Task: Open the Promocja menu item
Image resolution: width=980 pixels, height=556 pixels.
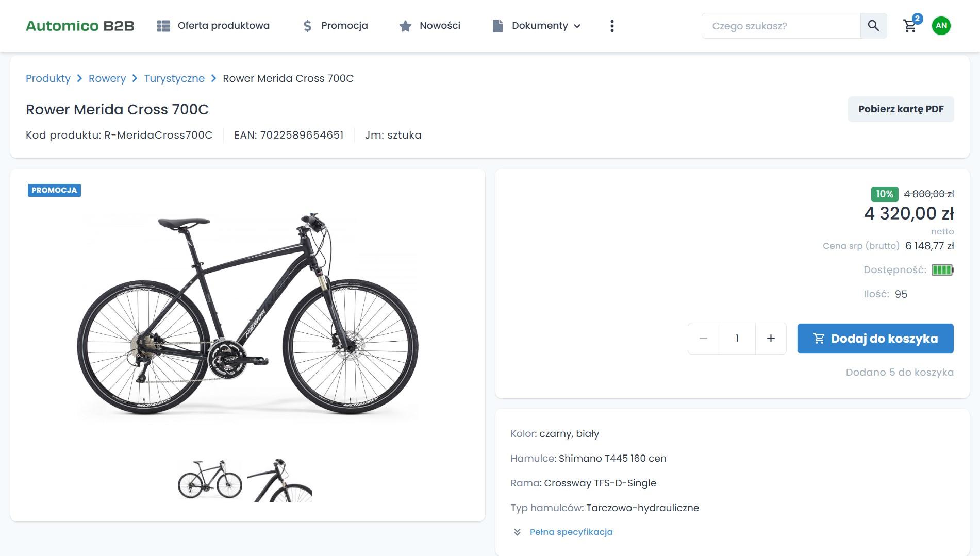Action: pos(344,26)
